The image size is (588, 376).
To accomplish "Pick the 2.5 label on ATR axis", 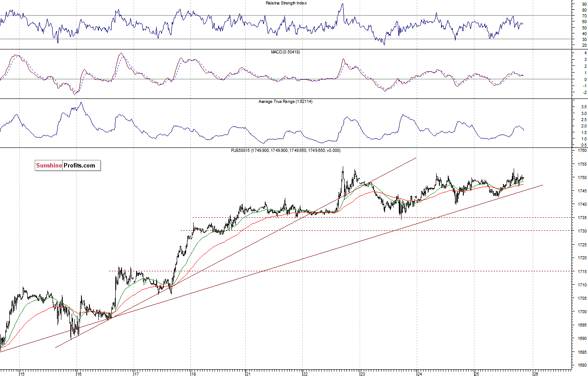I will coord(584,120).
